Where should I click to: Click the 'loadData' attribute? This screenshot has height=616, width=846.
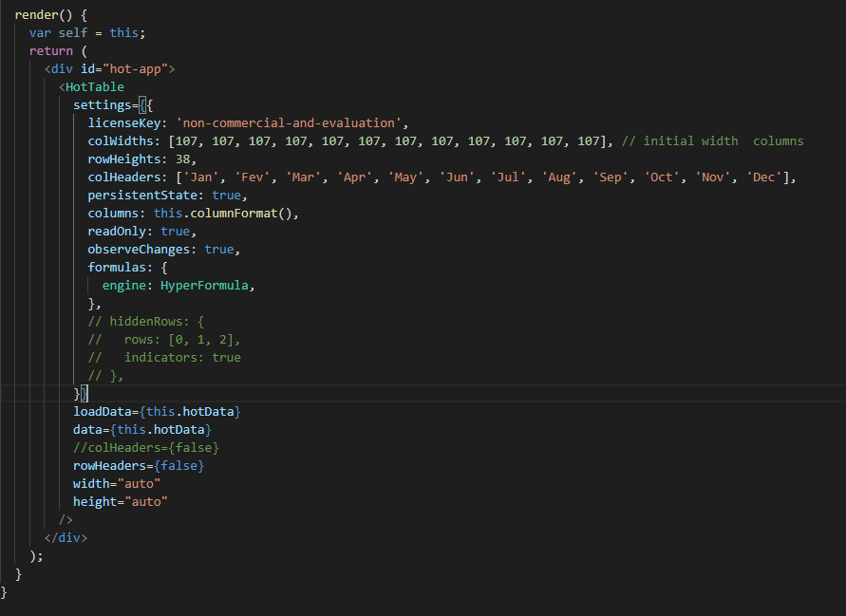(x=102, y=412)
